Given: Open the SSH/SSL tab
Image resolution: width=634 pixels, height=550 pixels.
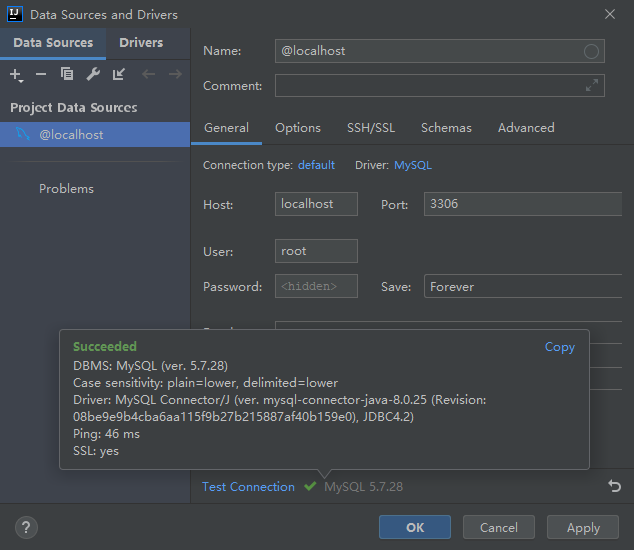Looking at the screenshot, I should pyautogui.click(x=371, y=128).
